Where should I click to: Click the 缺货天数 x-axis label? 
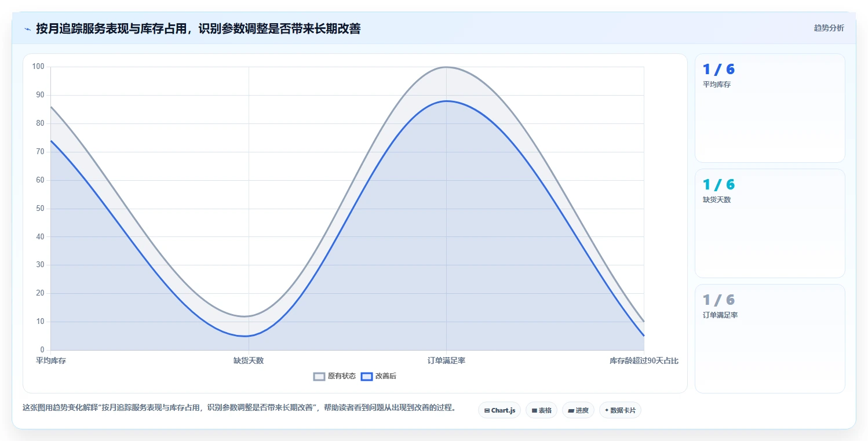click(249, 360)
